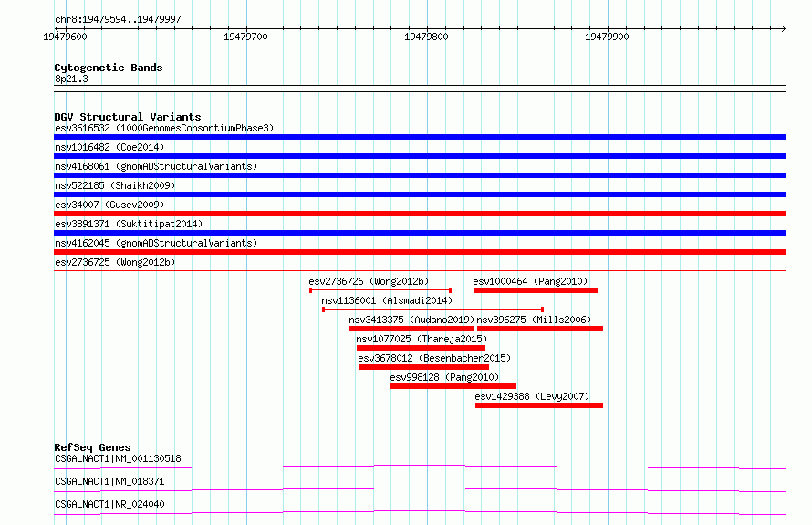Image resolution: width=812 pixels, height=525 pixels.
Task: Select nsv396275 (Mills2006) variant bar
Action: (540, 329)
